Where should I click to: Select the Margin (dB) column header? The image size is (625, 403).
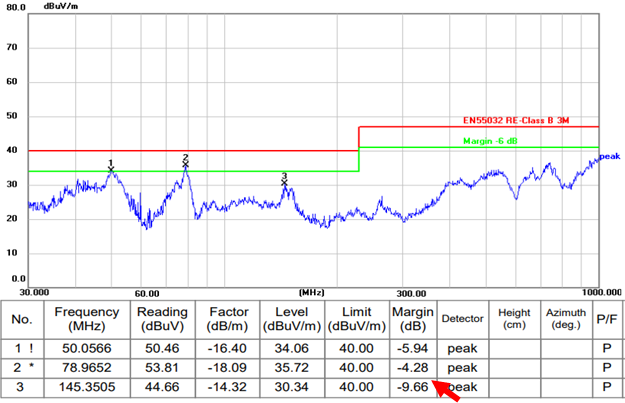(413, 319)
